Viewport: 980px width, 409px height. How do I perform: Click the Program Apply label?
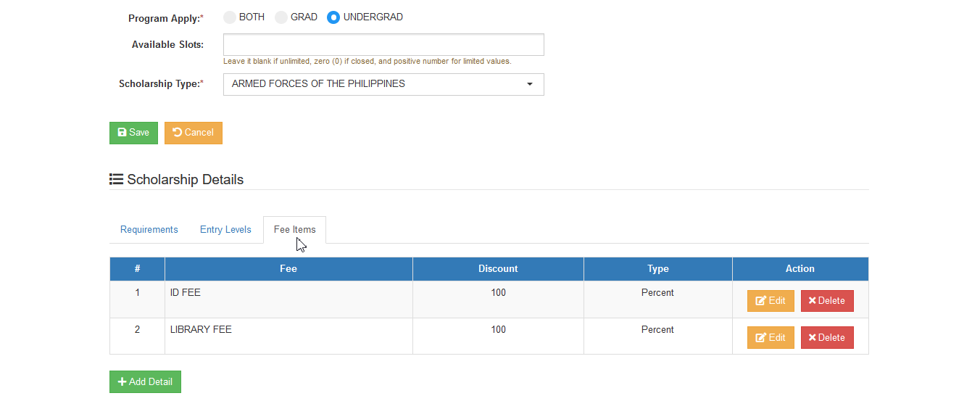point(166,18)
